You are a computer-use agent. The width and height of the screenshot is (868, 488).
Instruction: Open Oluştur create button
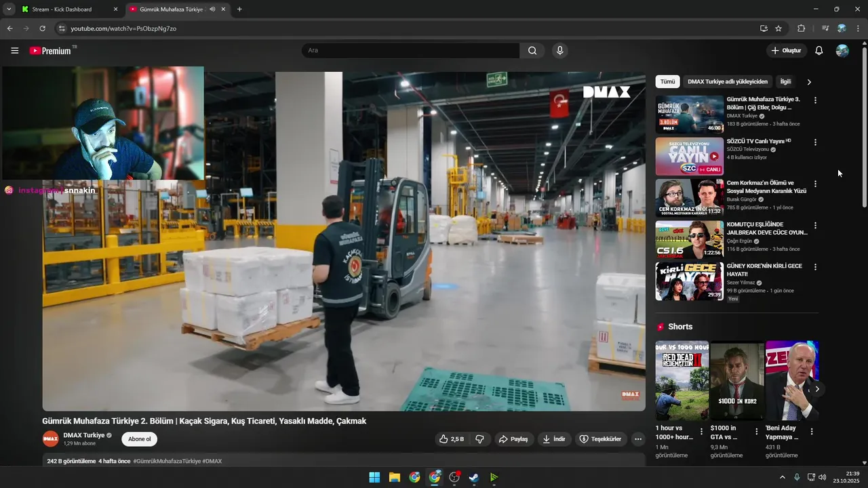787,51
